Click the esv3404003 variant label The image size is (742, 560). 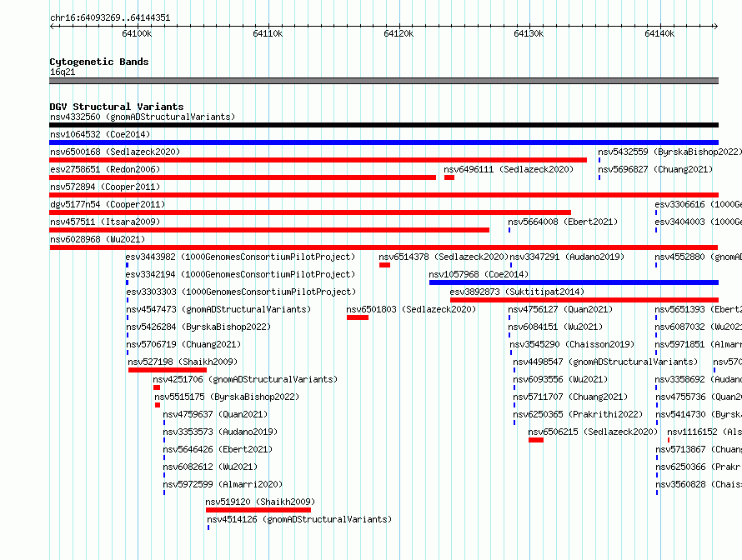[699, 222]
